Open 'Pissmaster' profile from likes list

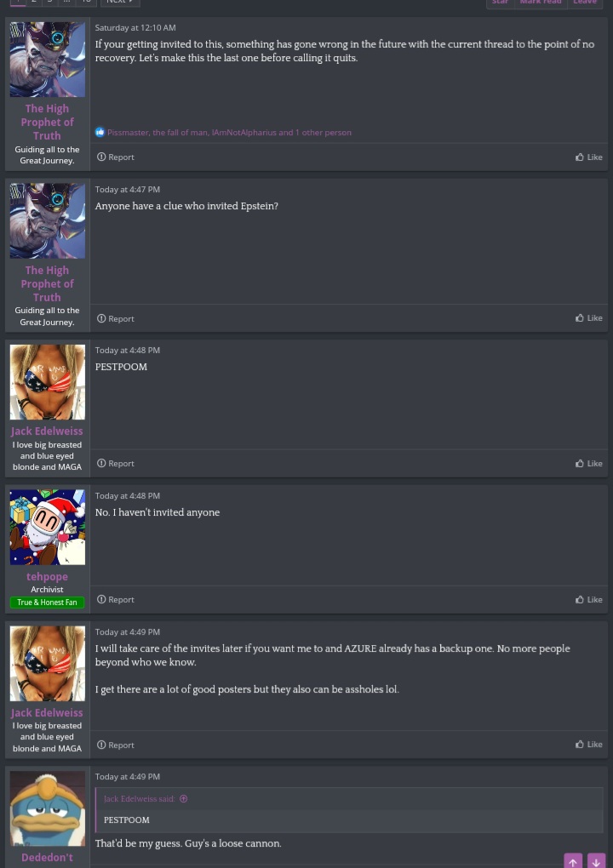tap(128, 132)
